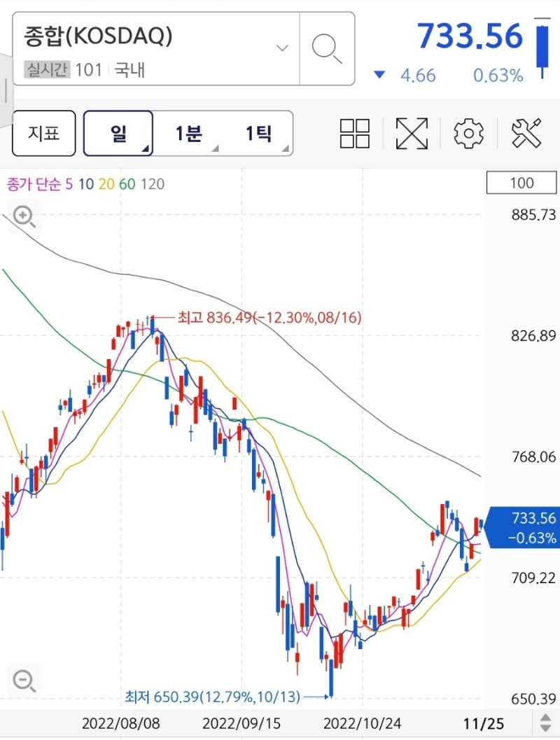This screenshot has height=740, width=560.
Task: Open the 1분 period small dropdown triangle
Action: [x=216, y=148]
